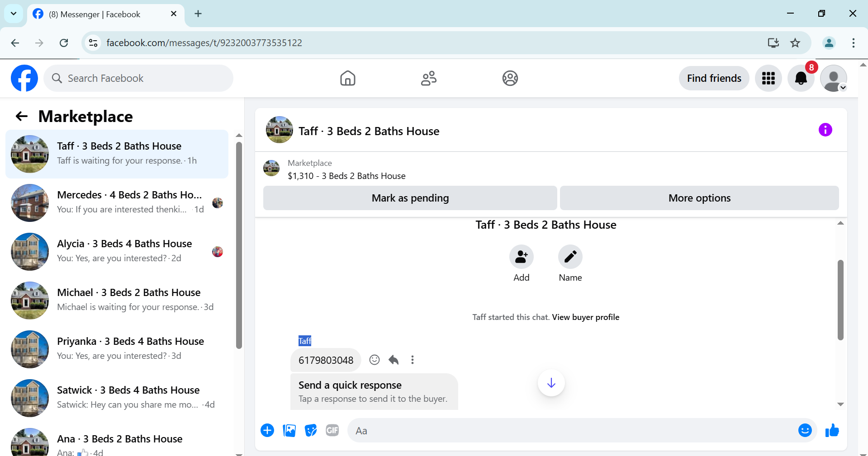Open the Friends icon in top navigation
This screenshot has width=868, height=456.
pyautogui.click(x=428, y=78)
